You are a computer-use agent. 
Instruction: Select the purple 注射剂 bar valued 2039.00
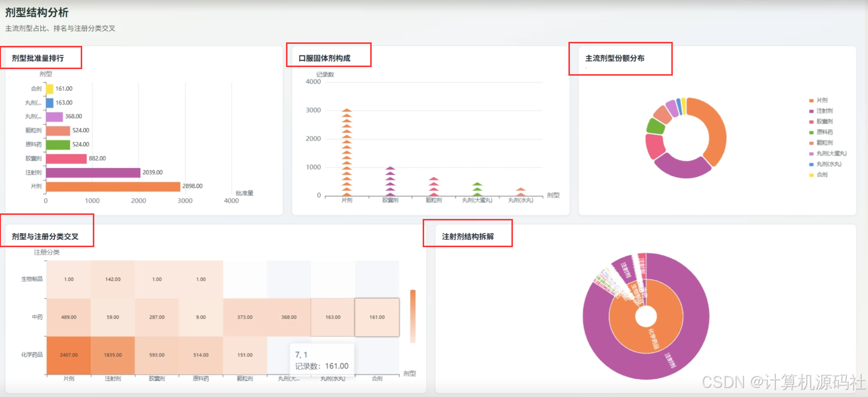pyautogui.click(x=93, y=173)
